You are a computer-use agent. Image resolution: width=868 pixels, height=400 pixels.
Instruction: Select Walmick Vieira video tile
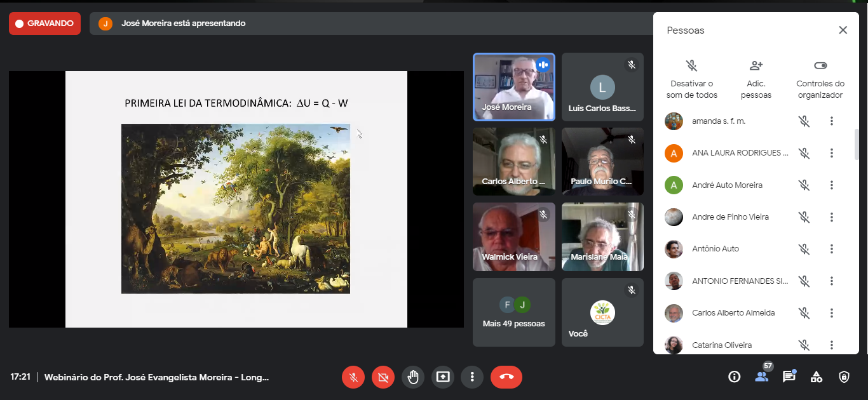(x=514, y=237)
